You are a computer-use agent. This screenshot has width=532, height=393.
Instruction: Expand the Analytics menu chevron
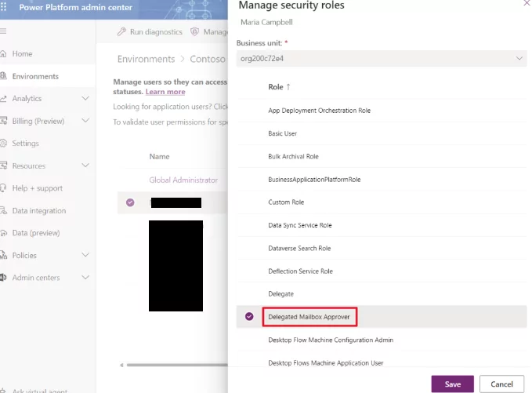click(x=85, y=99)
